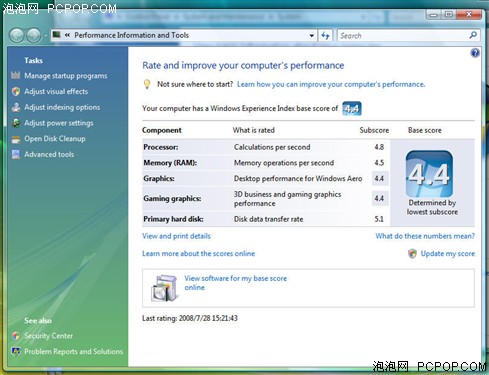Select the Graphics row label
The image size is (489, 375).
tap(159, 178)
